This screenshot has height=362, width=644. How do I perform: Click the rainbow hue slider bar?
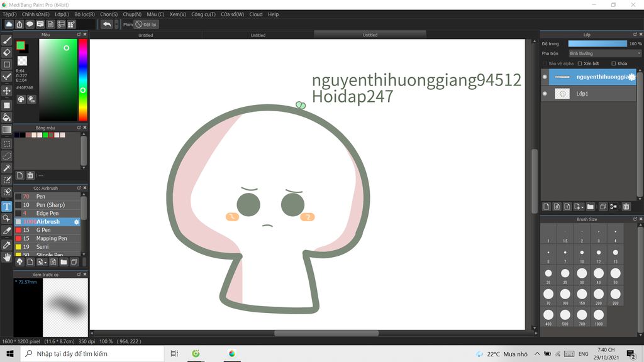pos(83,80)
